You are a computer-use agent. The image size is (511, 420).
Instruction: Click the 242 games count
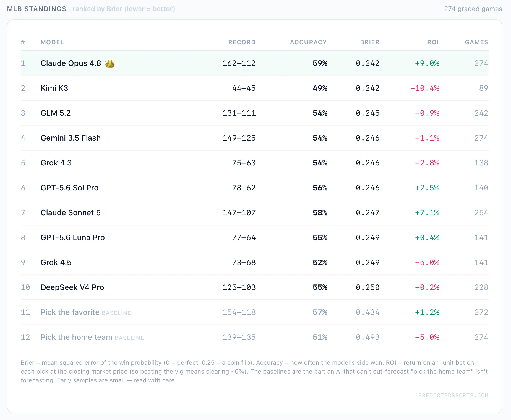(481, 113)
